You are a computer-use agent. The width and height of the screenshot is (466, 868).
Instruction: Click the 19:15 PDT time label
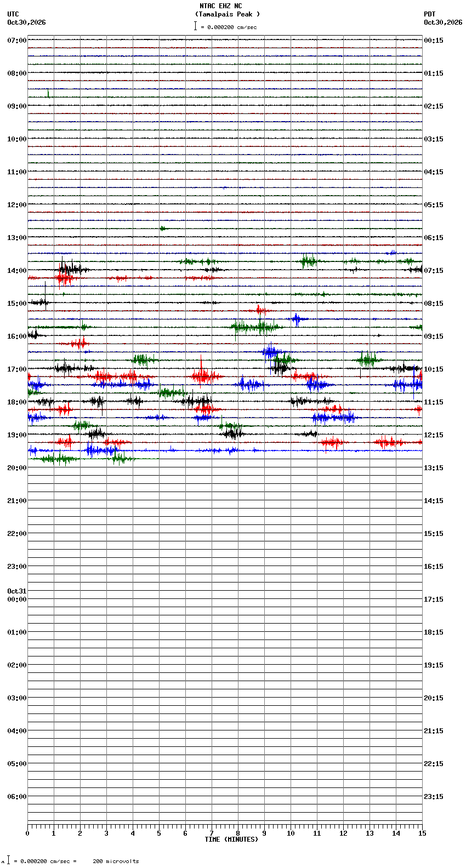[x=434, y=665]
